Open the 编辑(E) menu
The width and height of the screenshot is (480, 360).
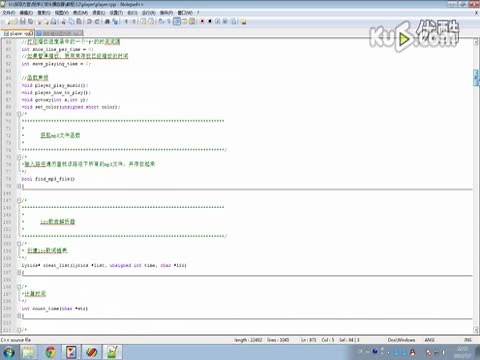pyautogui.click(x=26, y=13)
